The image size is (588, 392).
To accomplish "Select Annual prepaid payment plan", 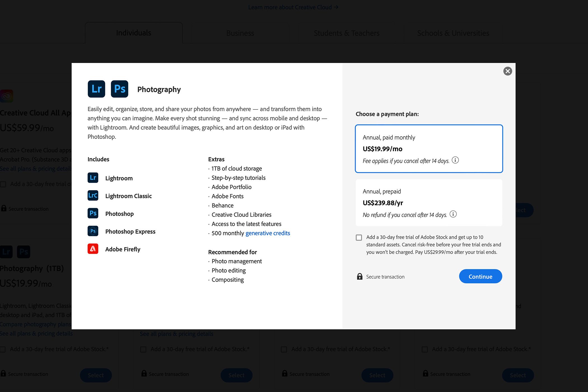I will (x=429, y=202).
